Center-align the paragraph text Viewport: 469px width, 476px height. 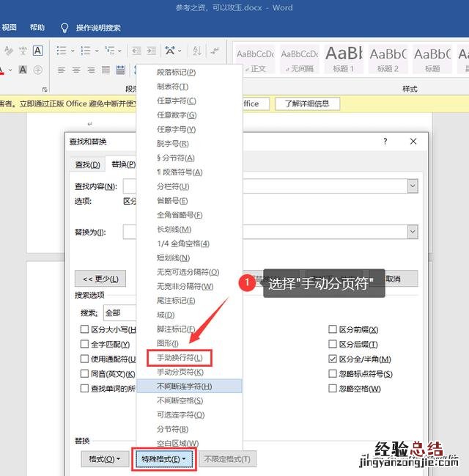75,70
